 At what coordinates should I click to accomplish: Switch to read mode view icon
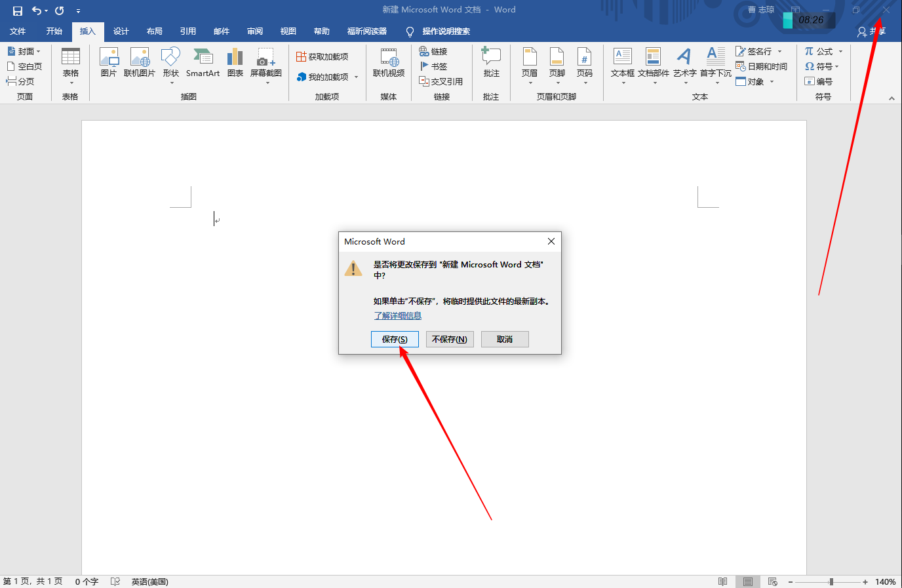click(722, 581)
